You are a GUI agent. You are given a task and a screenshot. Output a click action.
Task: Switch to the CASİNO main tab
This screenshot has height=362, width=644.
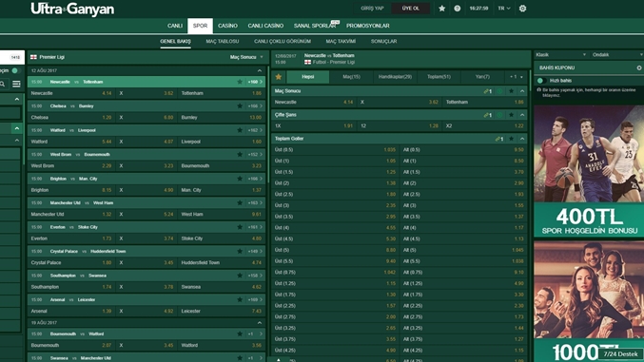click(x=227, y=26)
